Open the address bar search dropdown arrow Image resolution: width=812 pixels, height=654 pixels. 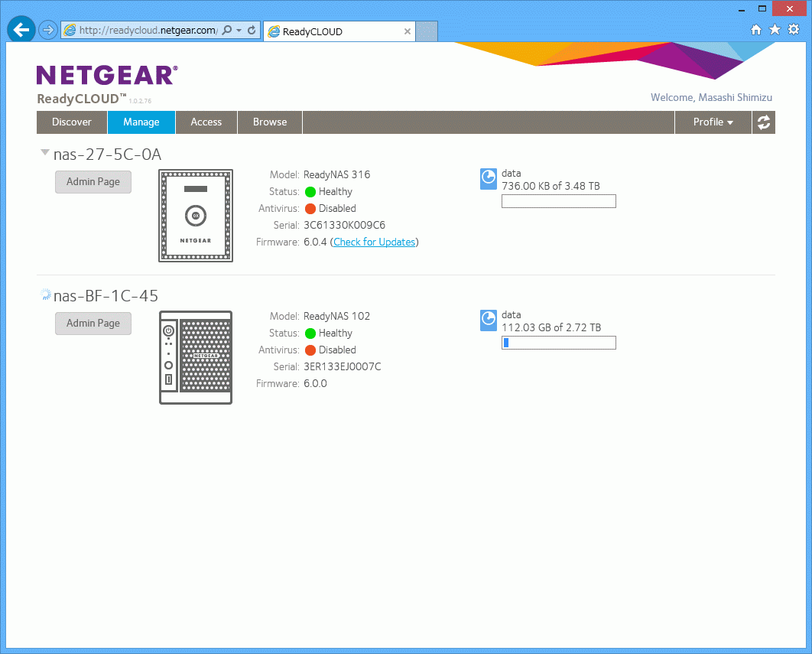tap(239, 31)
